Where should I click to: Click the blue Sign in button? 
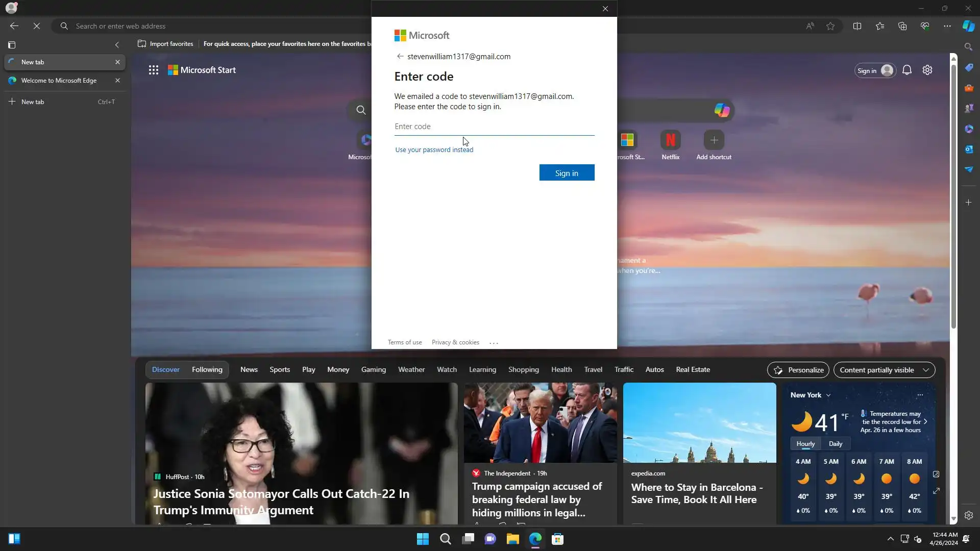pyautogui.click(x=567, y=173)
